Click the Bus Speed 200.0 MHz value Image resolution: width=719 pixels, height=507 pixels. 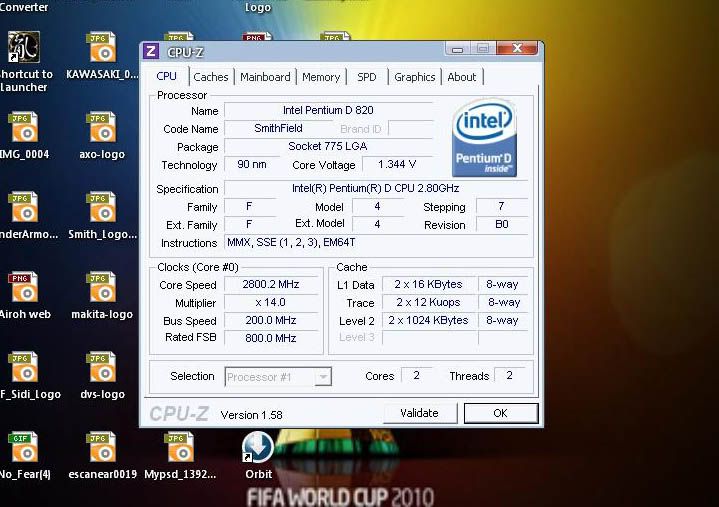click(x=271, y=320)
